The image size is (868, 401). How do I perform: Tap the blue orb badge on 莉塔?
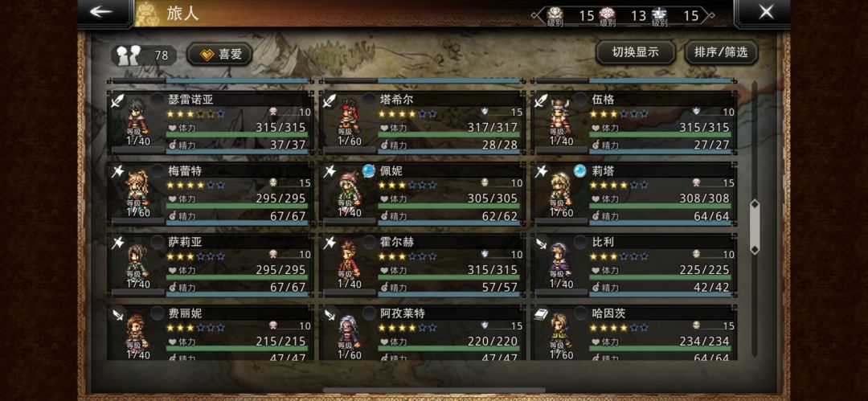[x=580, y=170]
